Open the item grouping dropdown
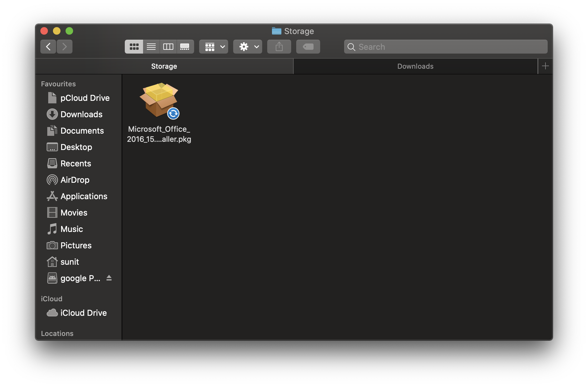This screenshot has height=387, width=588. pos(213,46)
